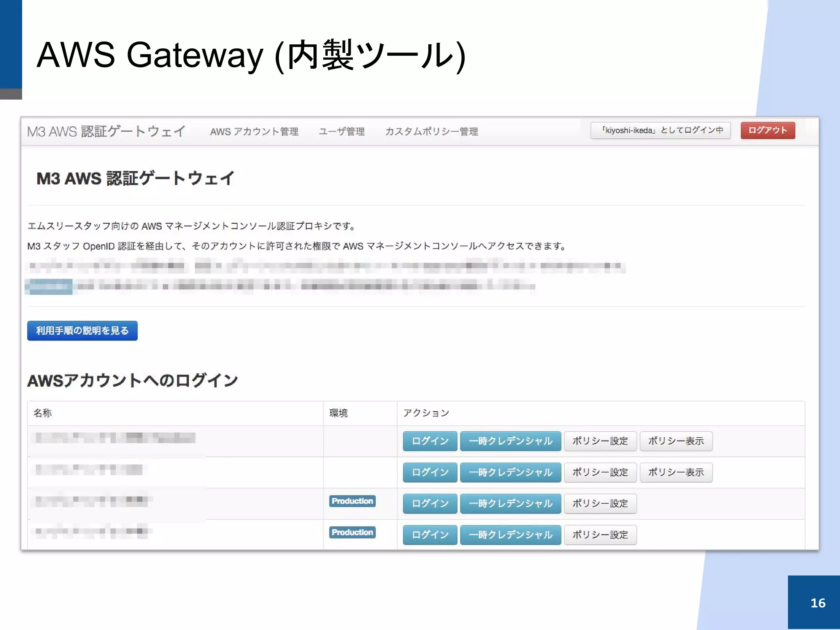Click the 利用手順の説明を見る button
This screenshot has height=630, width=840.
(x=82, y=331)
